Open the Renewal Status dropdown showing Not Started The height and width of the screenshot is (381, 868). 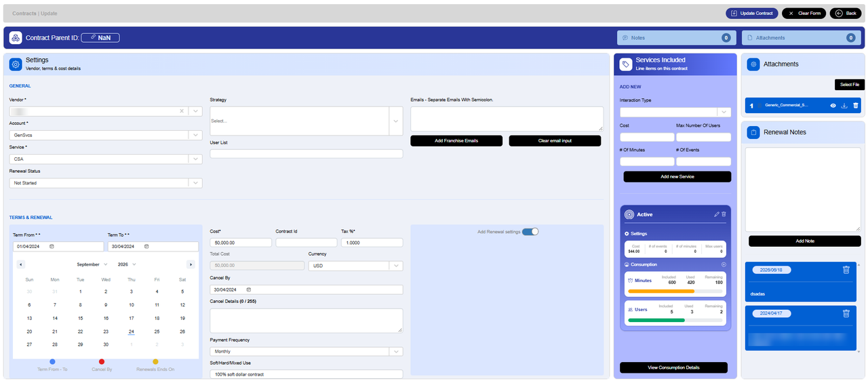(106, 183)
